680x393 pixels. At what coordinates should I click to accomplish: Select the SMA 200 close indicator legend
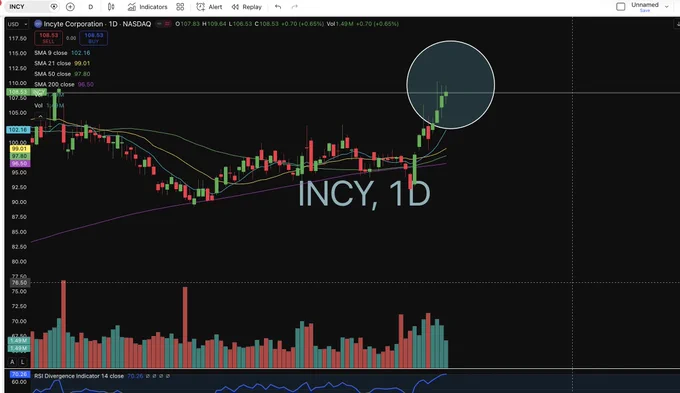tap(64, 84)
